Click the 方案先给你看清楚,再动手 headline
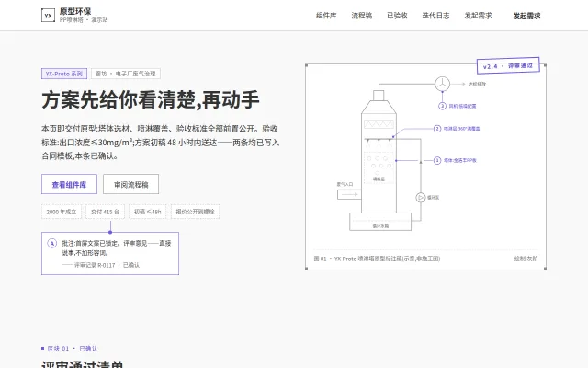This screenshot has height=368, width=588. click(x=151, y=100)
